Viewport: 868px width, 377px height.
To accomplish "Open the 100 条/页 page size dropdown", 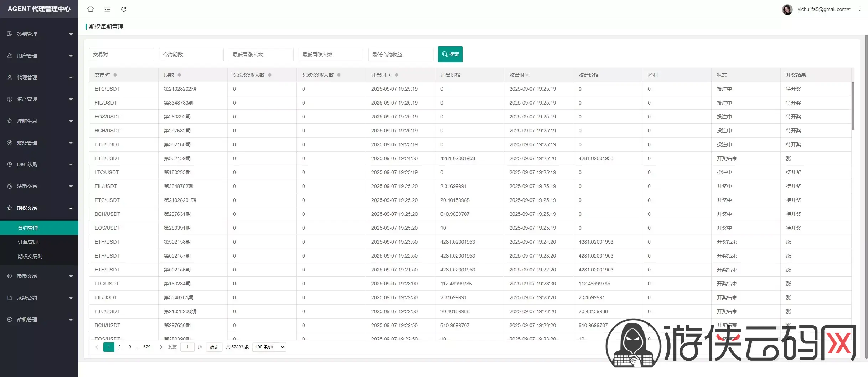I will tap(269, 347).
